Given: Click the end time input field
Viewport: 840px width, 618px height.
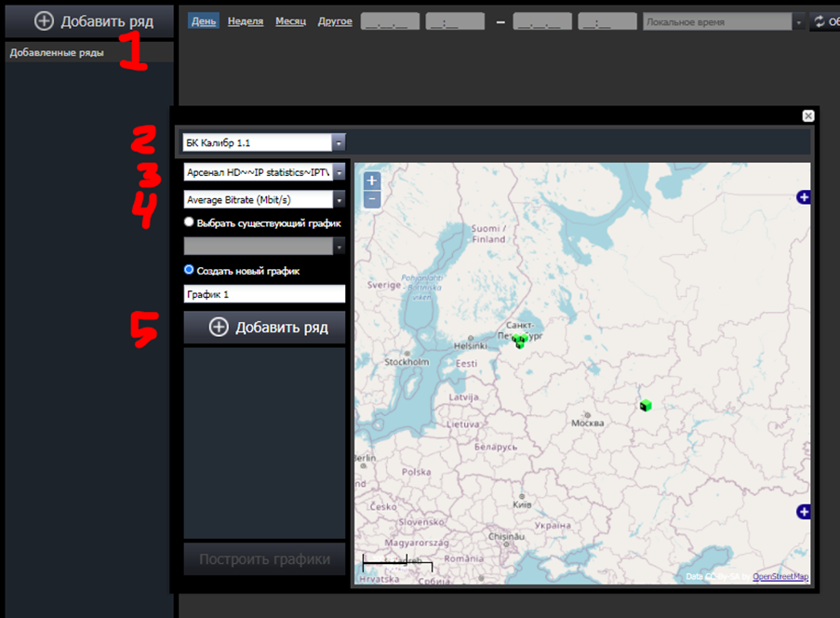Looking at the screenshot, I should (607, 21).
